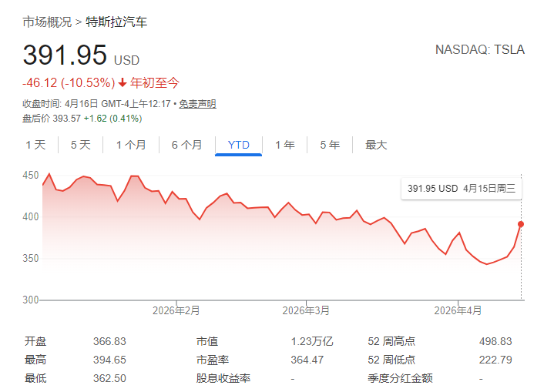Select the YTD tab
Image resolution: width=554 pixels, height=392 pixels.
[x=238, y=145]
